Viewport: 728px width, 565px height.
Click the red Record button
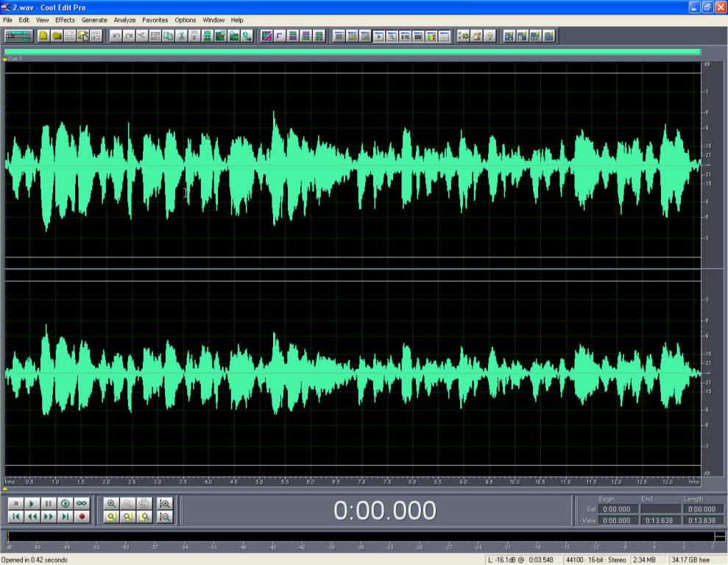(82, 517)
